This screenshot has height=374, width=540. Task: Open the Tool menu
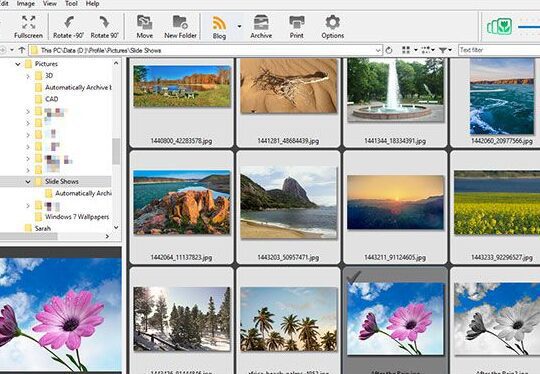click(x=71, y=4)
